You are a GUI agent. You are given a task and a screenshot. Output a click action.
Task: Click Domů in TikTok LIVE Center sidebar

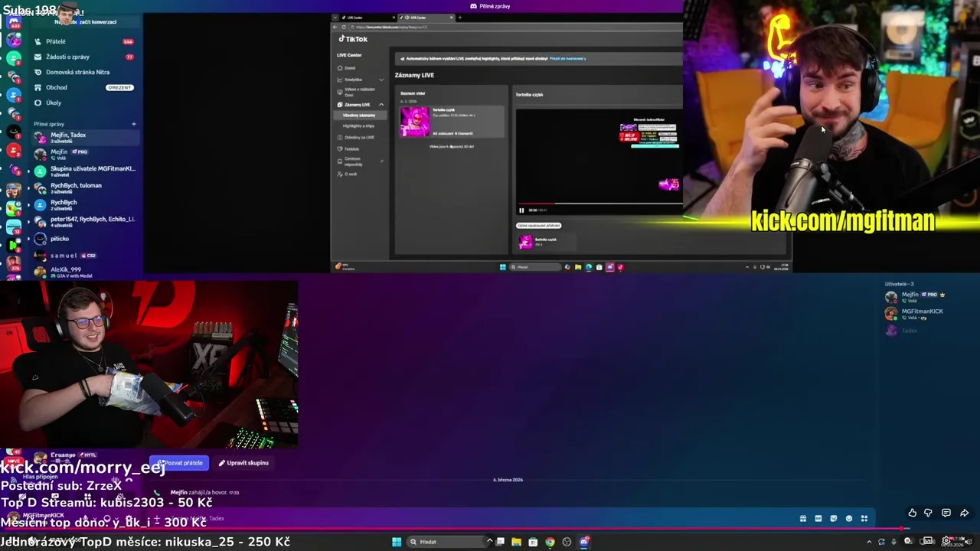pos(350,68)
